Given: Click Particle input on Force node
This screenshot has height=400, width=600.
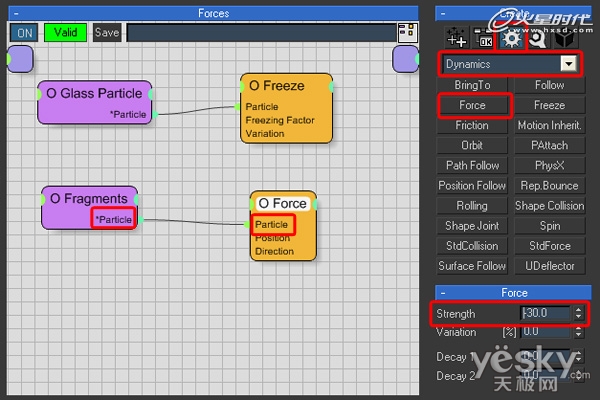Looking at the screenshot, I should pyautogui.click(x=271, y=225).
